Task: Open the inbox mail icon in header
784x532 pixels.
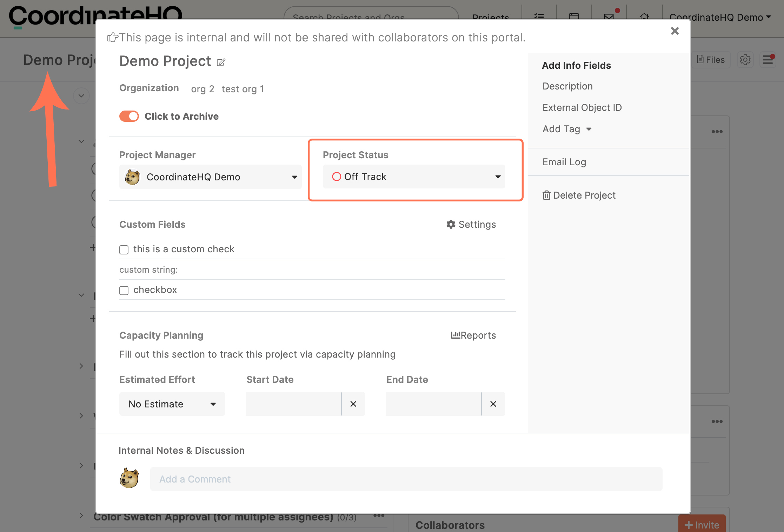Action: [609, 16]
